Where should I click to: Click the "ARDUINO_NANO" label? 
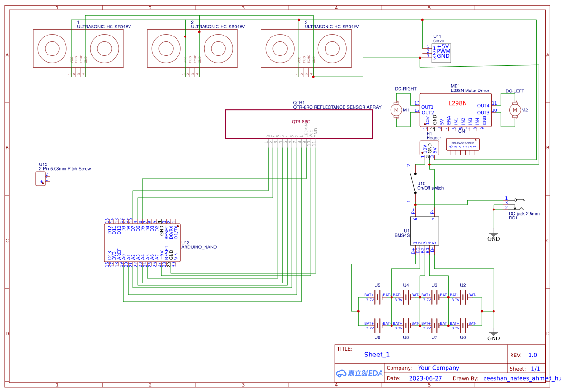(199, 247)
